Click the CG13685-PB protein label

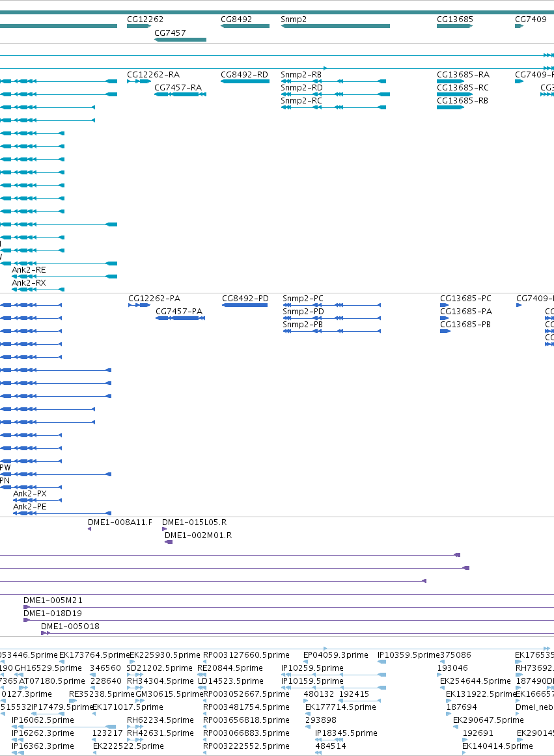(465, 325)
